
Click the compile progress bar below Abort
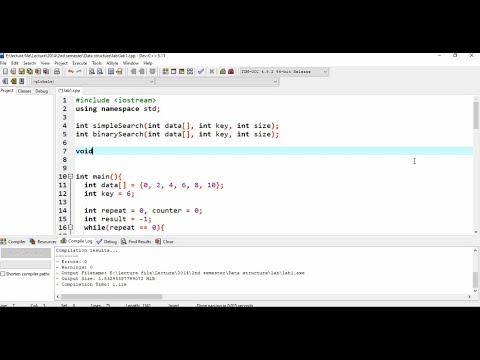click(x=26, y=265)
